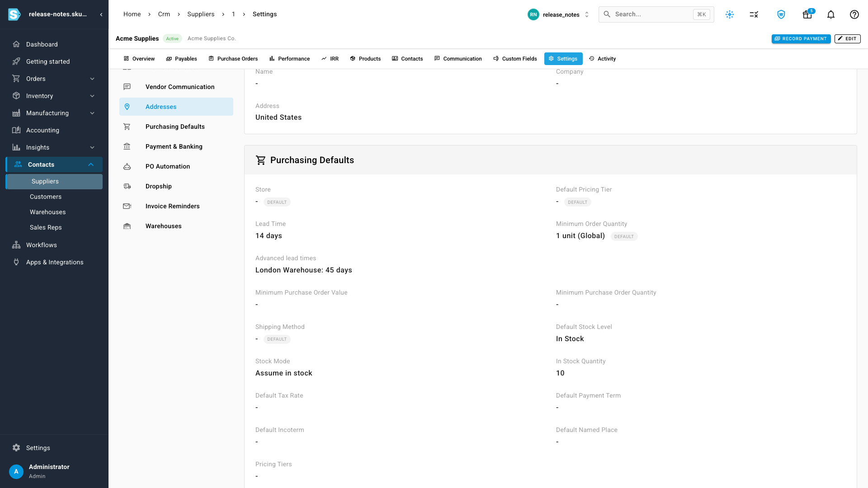Open the task checklist icon
The width and height of the screenshot is (868, 488).
coord(754,14)
